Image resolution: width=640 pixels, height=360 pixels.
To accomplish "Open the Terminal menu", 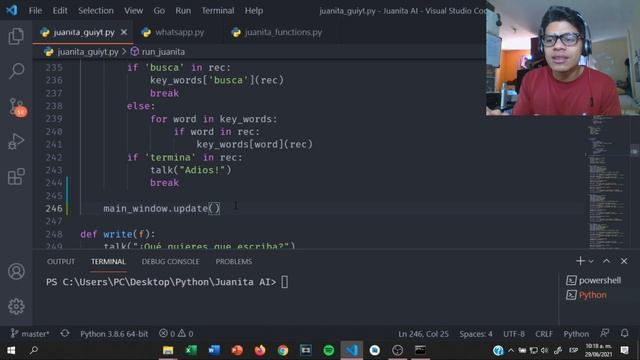I will tap(218, 11).
